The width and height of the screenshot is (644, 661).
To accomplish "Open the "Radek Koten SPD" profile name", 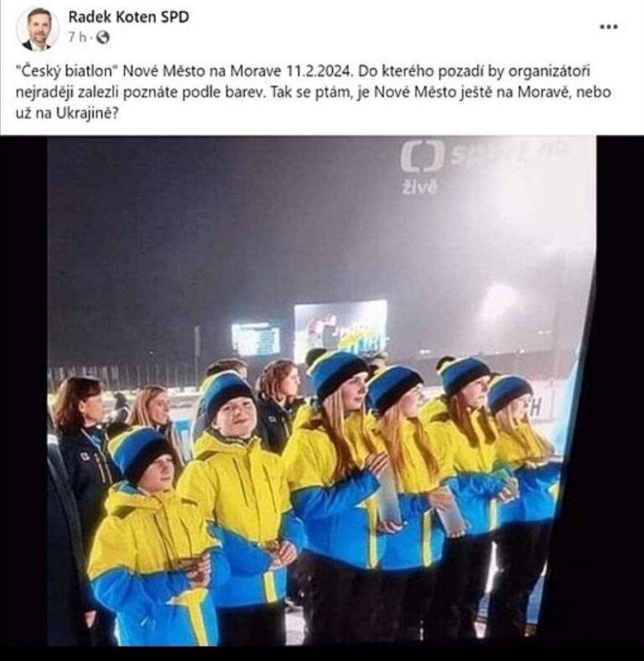I will 128,17.
